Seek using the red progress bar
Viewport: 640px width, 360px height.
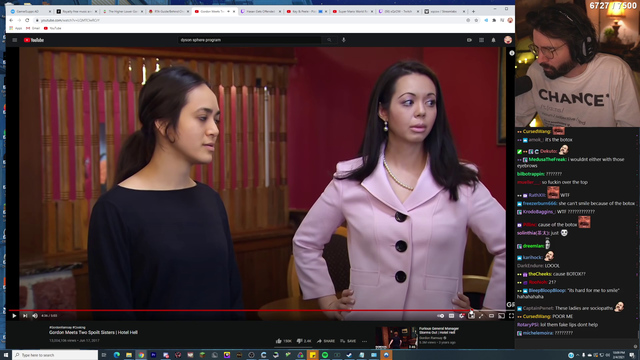pos(261,310)
